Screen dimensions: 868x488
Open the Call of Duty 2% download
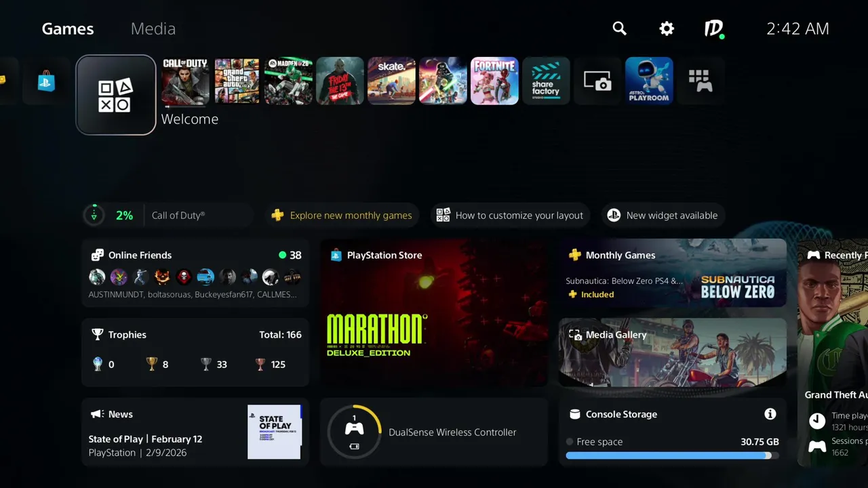tap(167, 216)
